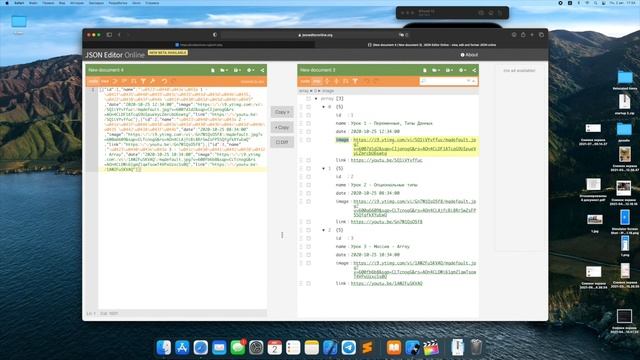Open the left panel's Open document dropdown

coord(224,70)
